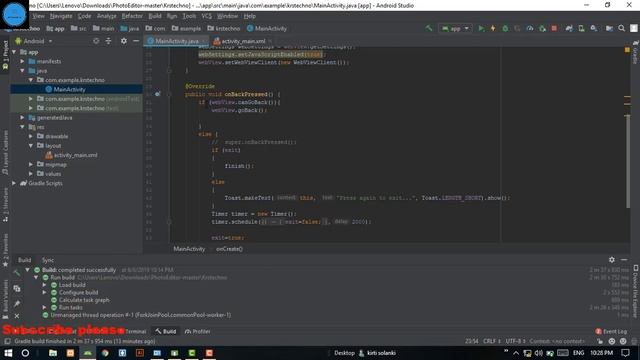Select MainActivity in project tree

tap(69, 89)
